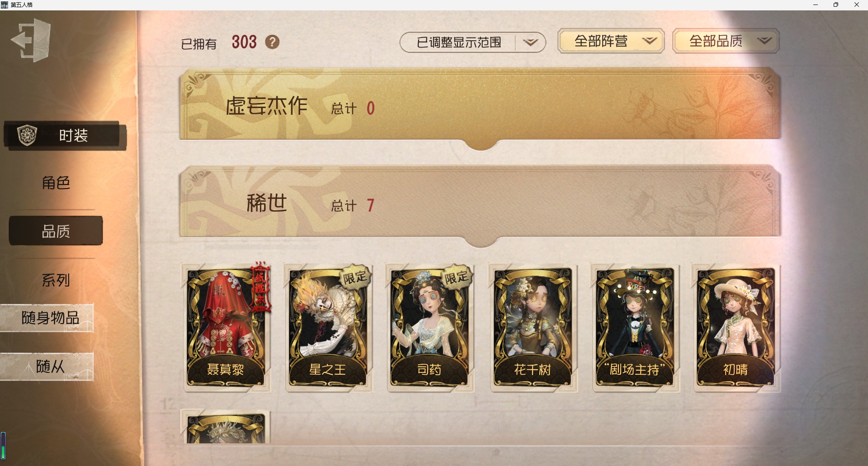Screen dimensions: 868x466
Task: Select the 品质 sort option
Action: (x=56, y=231)
